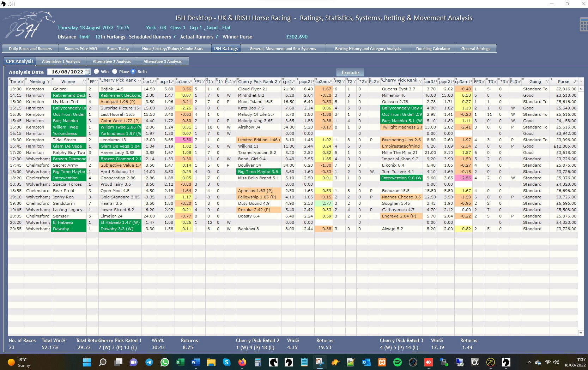Open Firefox from the taskbar

tap(242, 362)
